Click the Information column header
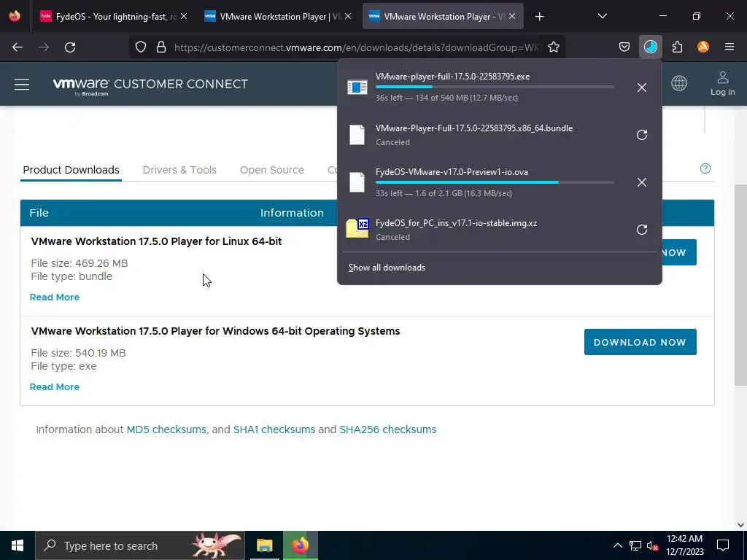 [292, 213]
